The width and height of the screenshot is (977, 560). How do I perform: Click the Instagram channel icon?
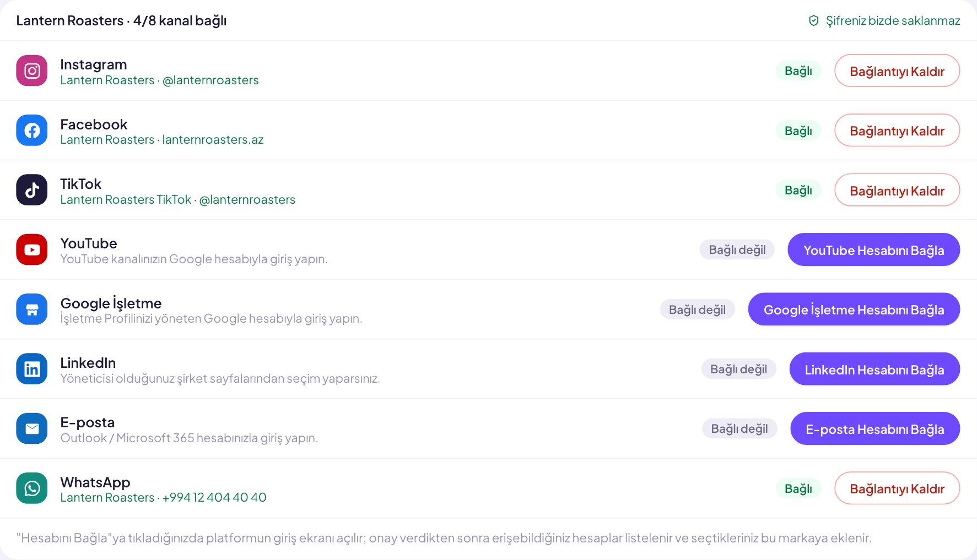coord(32,70)
